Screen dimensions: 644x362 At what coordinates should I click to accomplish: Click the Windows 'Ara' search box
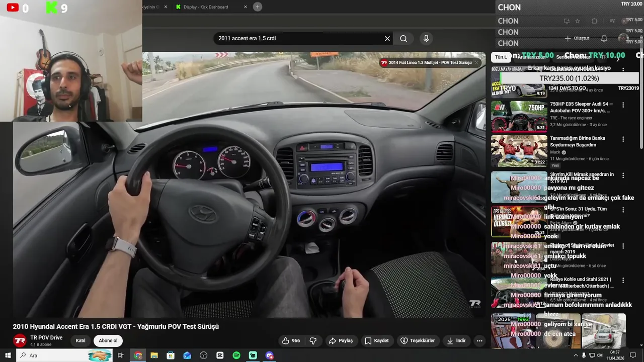point(64,355)
